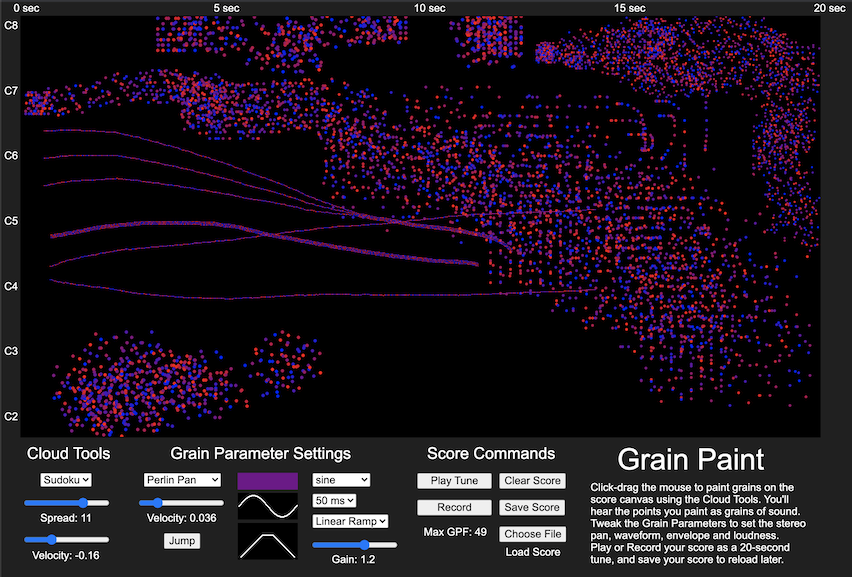The image size is (852, 577).
Task: Click the pan Velocity slider
Action: click(182, 503)
